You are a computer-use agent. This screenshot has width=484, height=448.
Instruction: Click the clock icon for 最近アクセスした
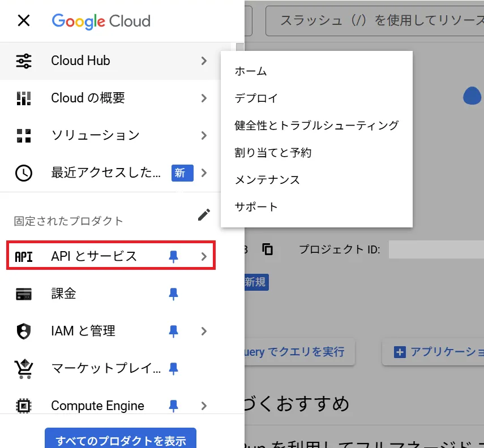coord(24,173)
